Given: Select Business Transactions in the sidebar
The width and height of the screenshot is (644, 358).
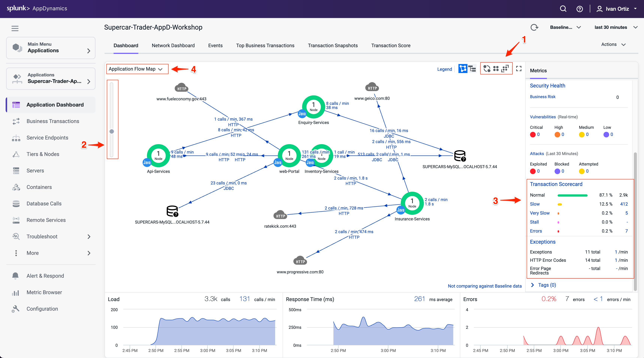Looking at the screenshot, I should pyautogui.click(x=52, y=121).
